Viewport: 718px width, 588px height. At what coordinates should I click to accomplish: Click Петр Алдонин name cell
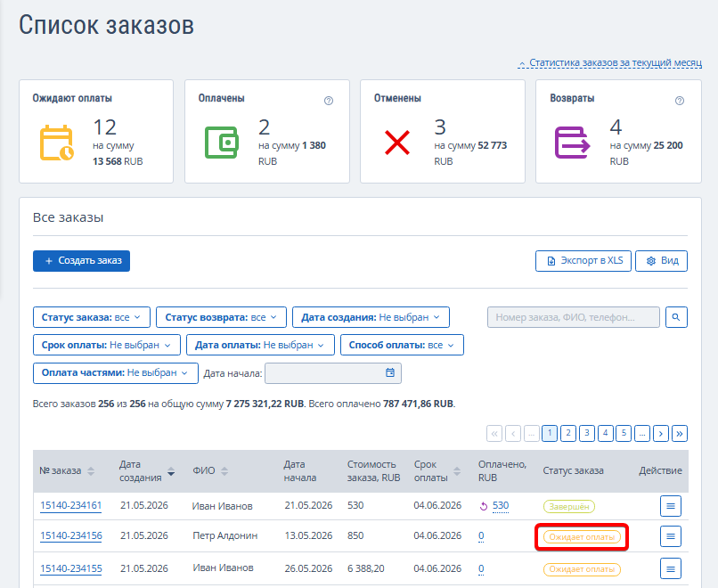(224, 535)
